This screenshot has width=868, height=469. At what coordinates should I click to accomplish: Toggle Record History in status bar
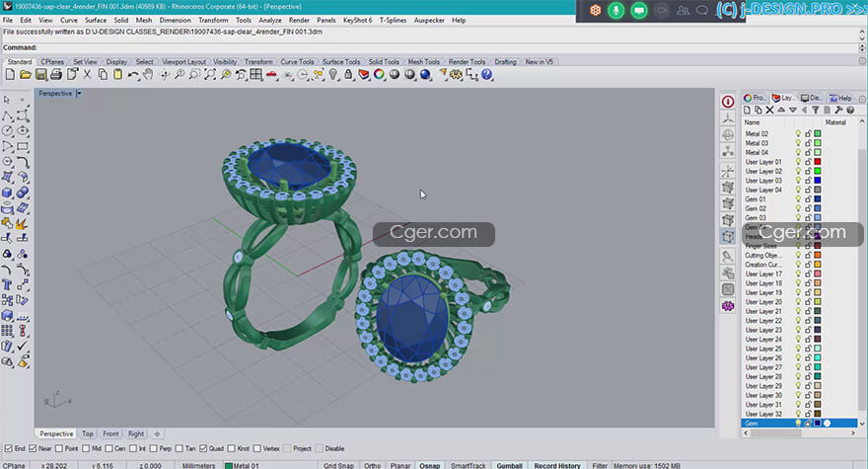click(557, 466)
